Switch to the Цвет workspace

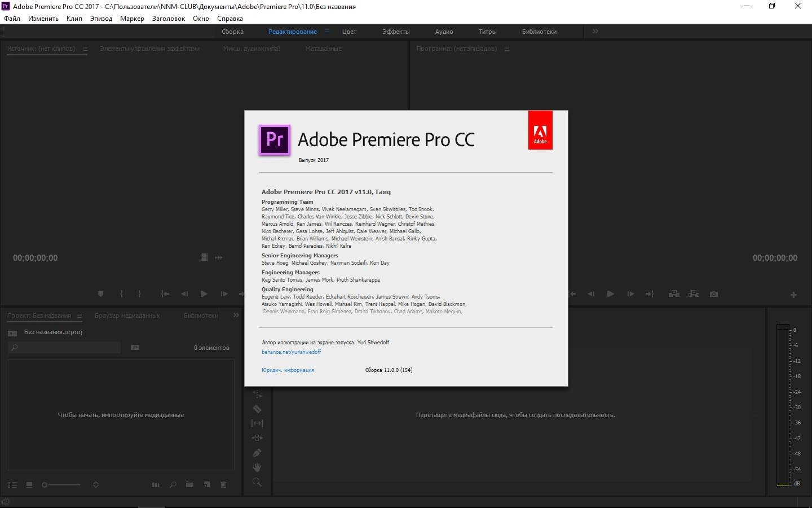[349, 32]
